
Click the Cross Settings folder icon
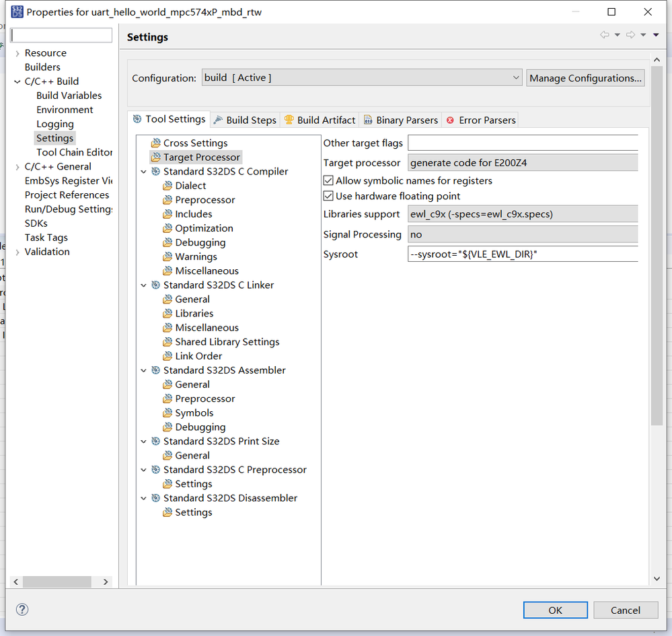click(156, 143)
